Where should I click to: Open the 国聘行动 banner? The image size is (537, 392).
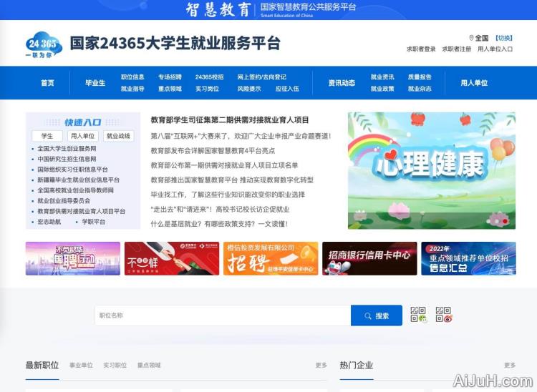(x=73, y=259)
